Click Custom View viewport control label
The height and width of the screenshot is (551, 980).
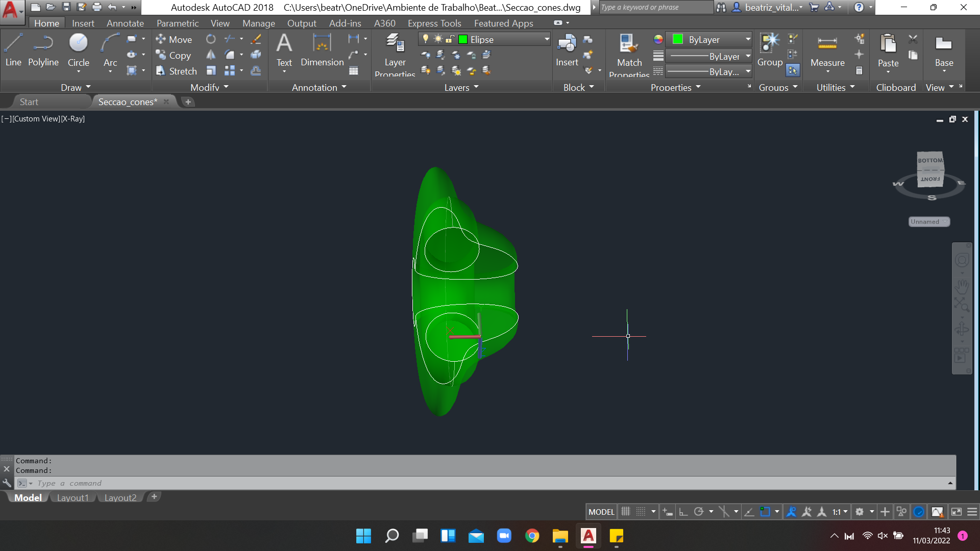coord(36,118)
